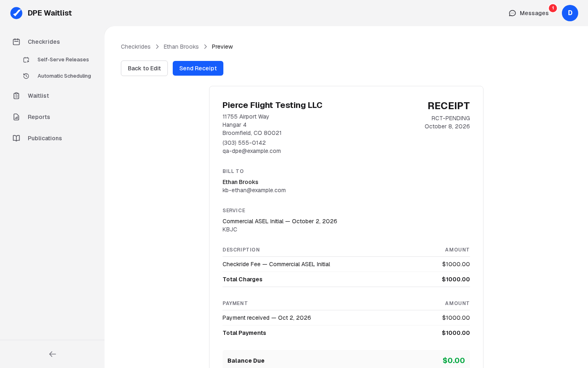The width and height of the screenshot is (588, 368).
Task: Open Messages in the top bar
Action: coord(529,13)
